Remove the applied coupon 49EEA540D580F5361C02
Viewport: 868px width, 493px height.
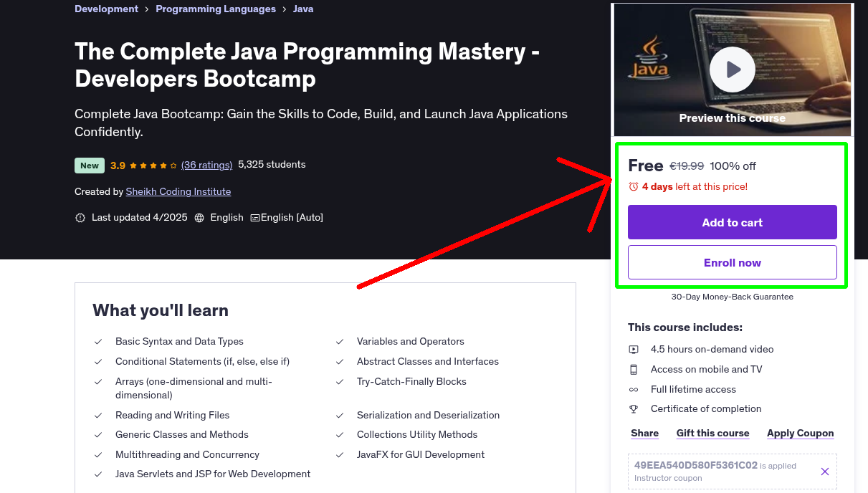[825, 472]
